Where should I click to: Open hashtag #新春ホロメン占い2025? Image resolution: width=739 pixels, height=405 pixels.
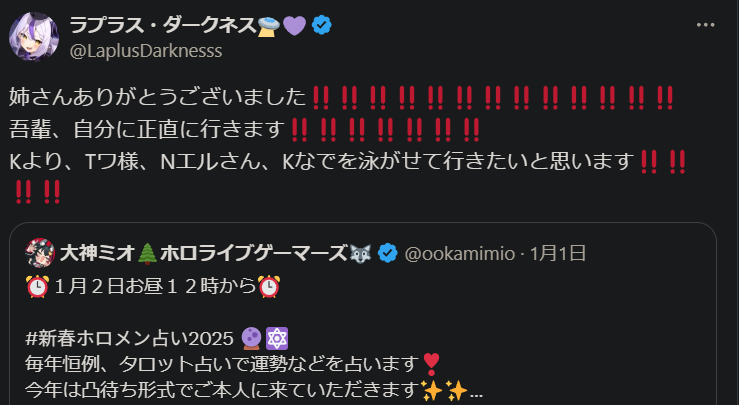pyautogui.click(x=130, y=338)
